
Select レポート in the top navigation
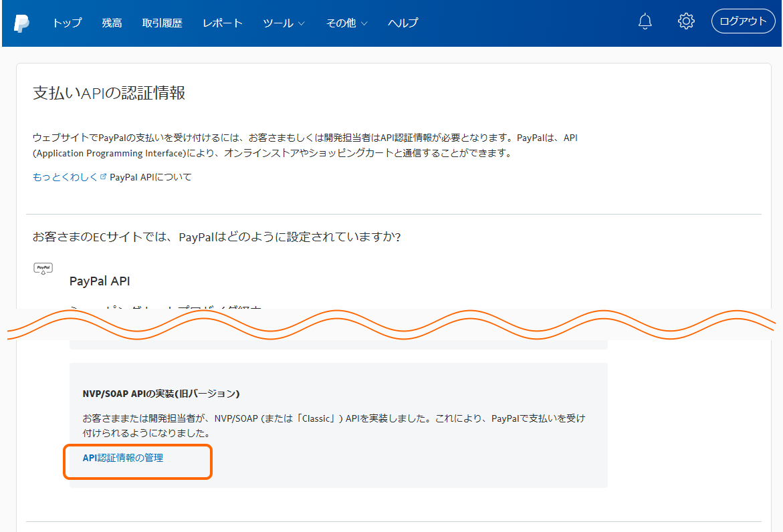point(223,23)
